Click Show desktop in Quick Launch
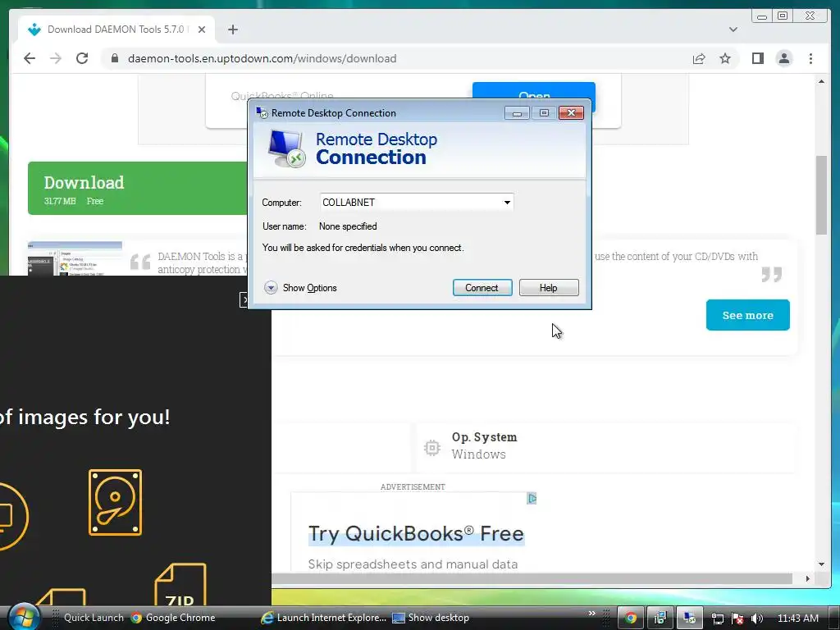Viewport: 840px width, 630px height. pos(431,618)
